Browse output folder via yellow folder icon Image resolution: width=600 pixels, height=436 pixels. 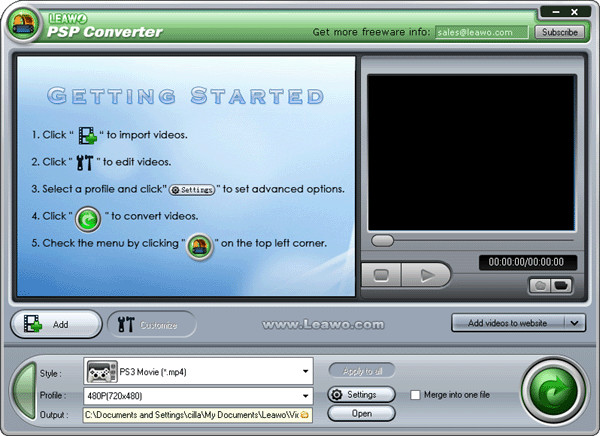click(305, 415)
